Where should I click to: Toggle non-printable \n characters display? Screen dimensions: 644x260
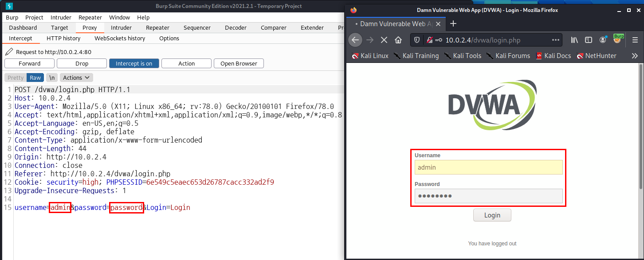pos(52,78)
